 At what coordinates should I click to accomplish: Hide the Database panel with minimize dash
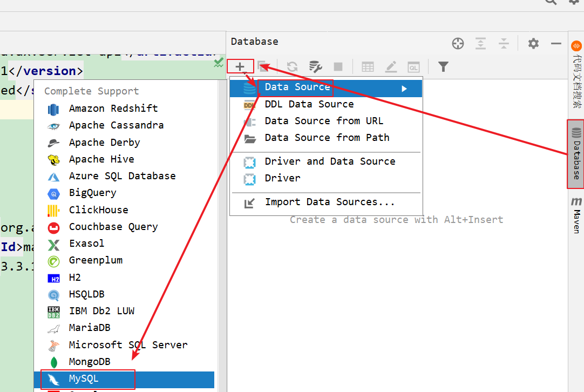click(x=556, y=44)
